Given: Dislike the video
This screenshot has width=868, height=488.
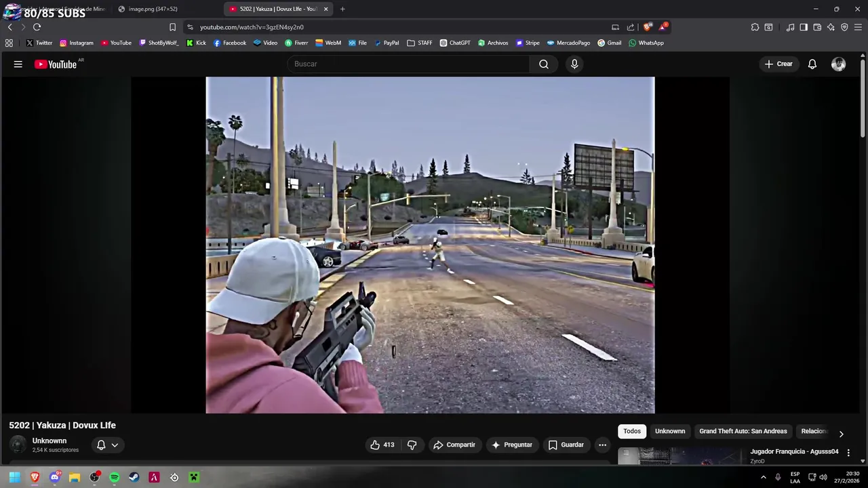Looking at the screenshot, I should [412, 445].
